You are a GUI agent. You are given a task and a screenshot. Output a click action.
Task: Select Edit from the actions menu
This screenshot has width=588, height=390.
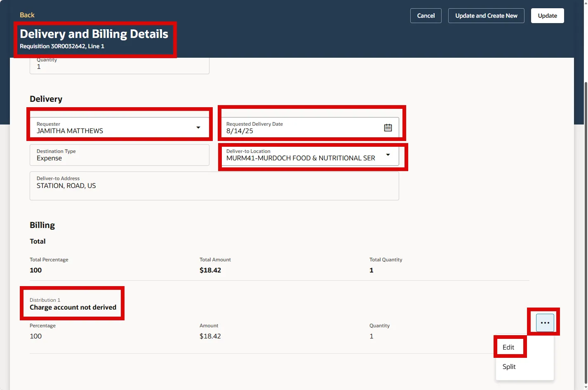[508, 347]
